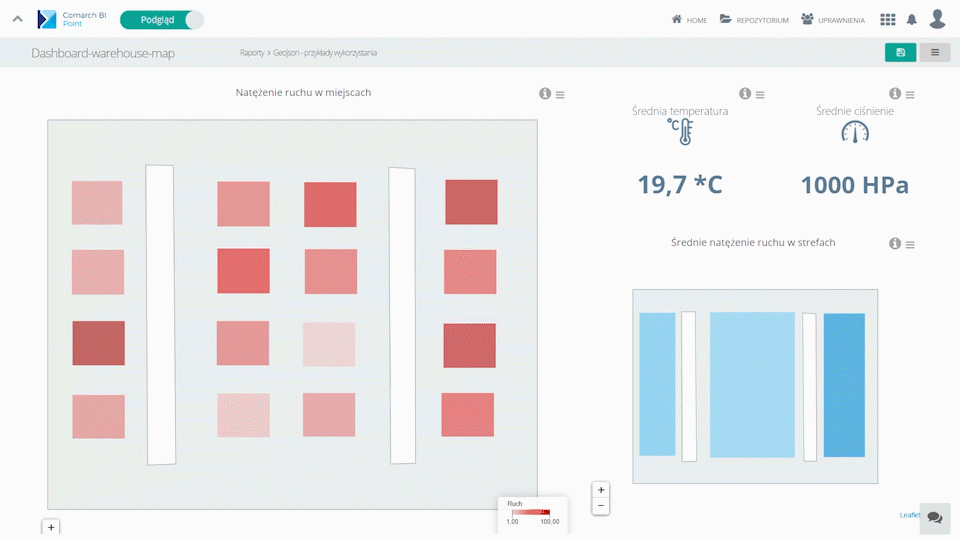Open hamburger menu for Średnia temperatura widget

tap(760, 94)
